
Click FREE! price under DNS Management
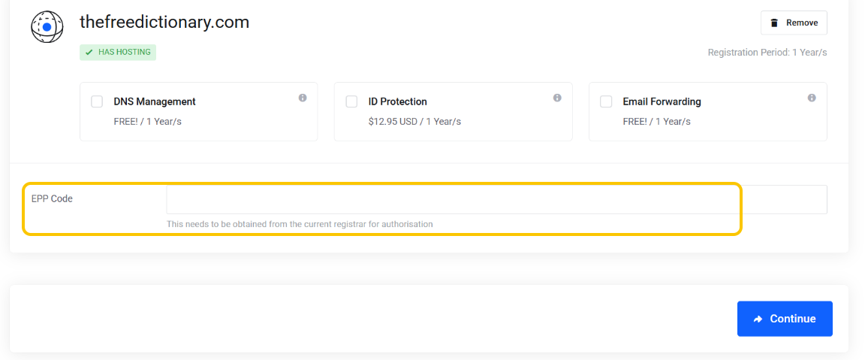147,121
